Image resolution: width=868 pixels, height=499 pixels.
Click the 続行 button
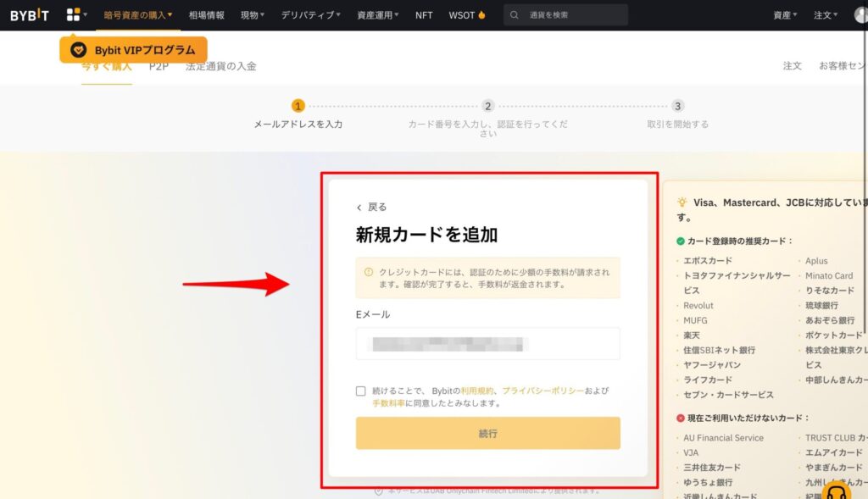tap(487, 433)
